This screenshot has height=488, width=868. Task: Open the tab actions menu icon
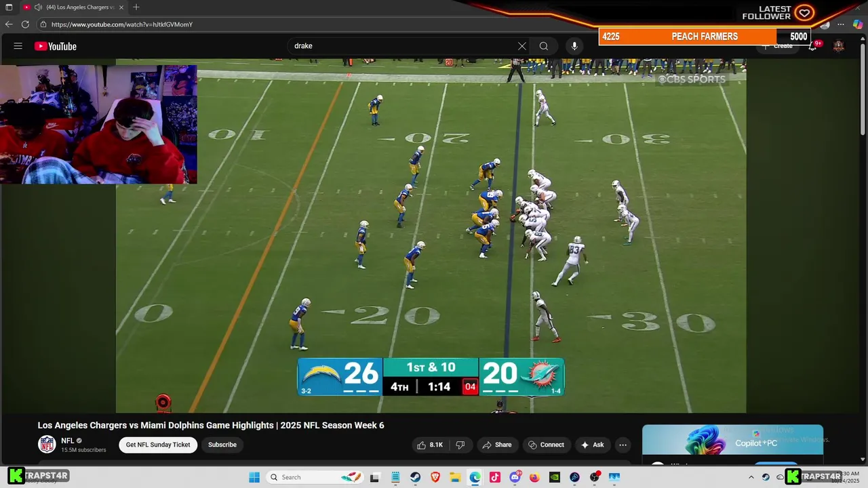[x=9, y=7]
